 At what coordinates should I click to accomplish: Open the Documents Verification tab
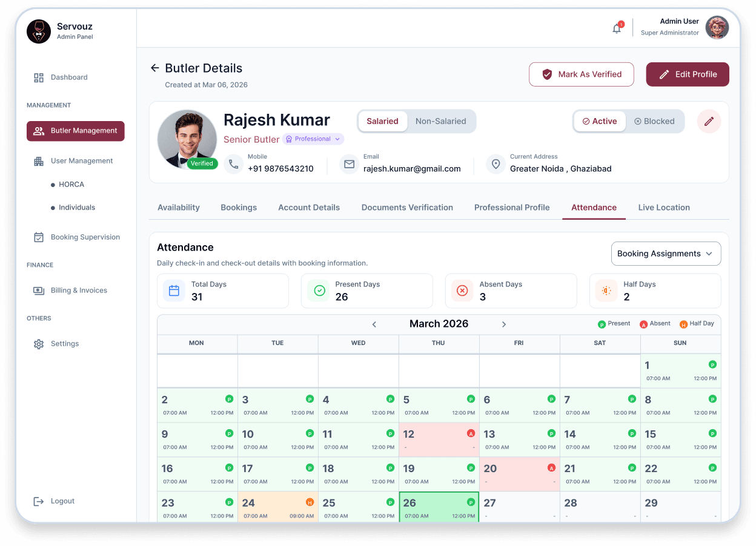[407, 208]
